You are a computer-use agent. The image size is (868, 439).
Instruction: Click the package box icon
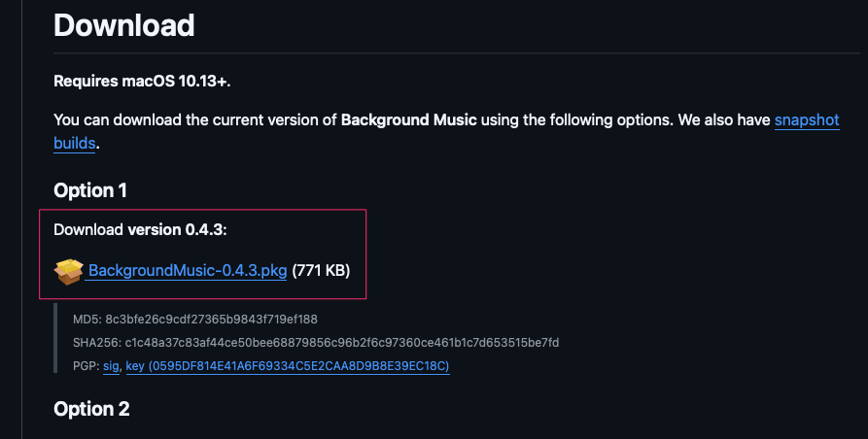(68, 272)
